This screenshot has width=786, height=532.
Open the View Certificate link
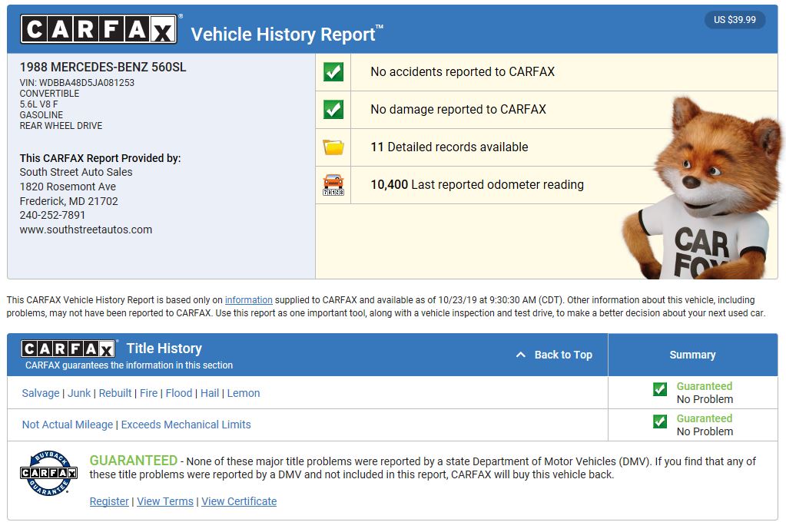pos(239,501)
